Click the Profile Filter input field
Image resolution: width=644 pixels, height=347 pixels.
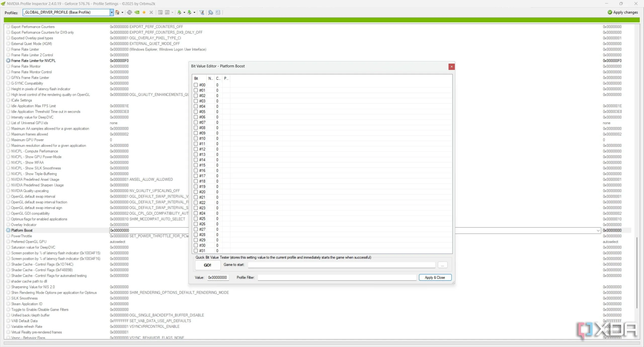point(337,278)
